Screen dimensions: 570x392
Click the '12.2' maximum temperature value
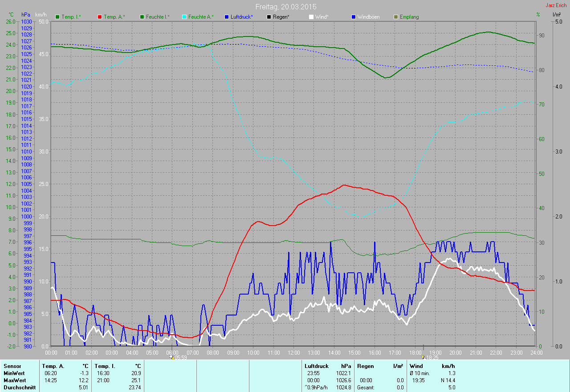coord(84,380)
